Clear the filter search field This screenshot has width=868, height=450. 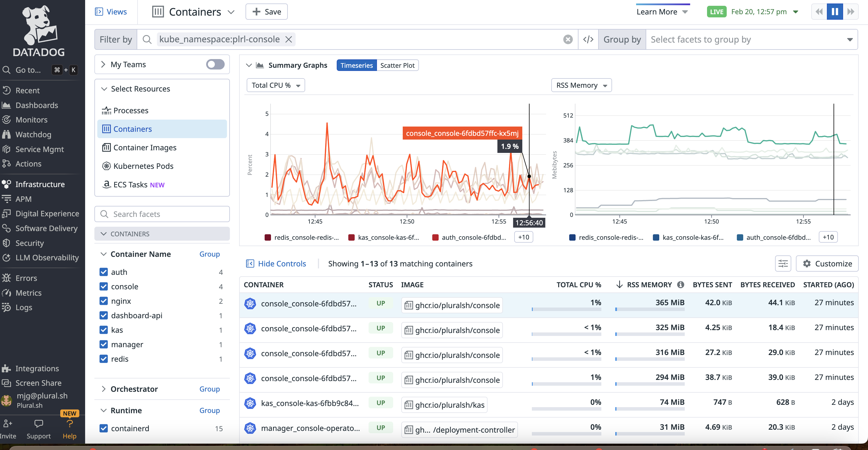click(568, 39)
